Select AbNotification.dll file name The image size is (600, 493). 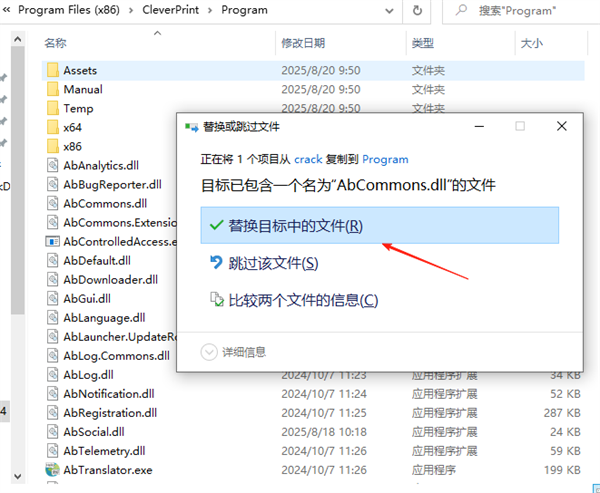tap(109, 393)
